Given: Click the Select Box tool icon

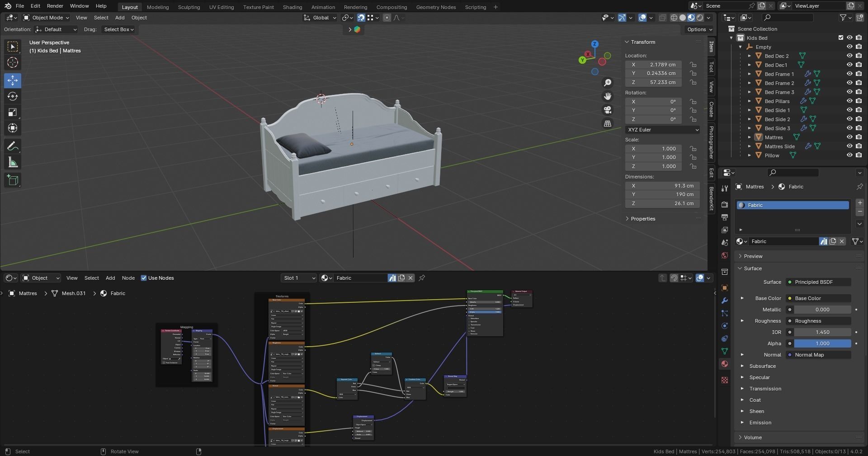Looking at the screenshot, I should tap(13, 47).
